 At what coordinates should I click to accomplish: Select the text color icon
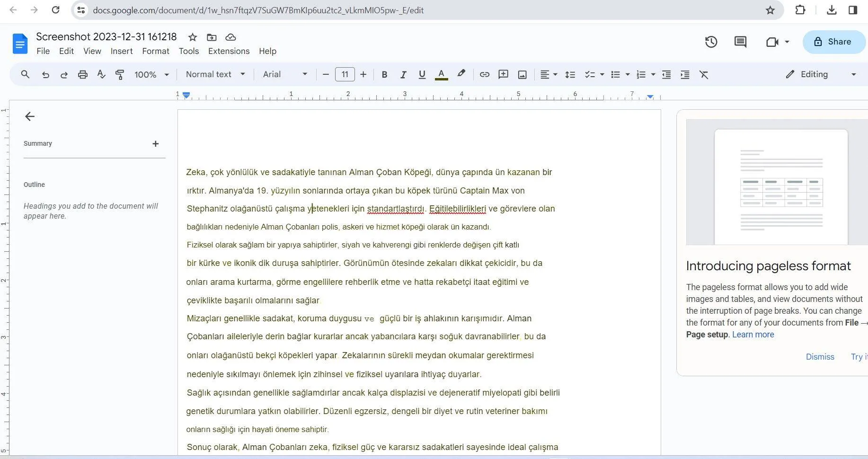click(x=441, y=74)
